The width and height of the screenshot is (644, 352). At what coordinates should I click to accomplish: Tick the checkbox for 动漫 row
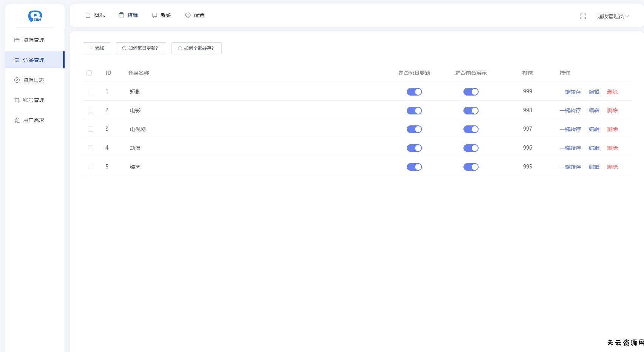pyautogui.click(x=91, y=148)
